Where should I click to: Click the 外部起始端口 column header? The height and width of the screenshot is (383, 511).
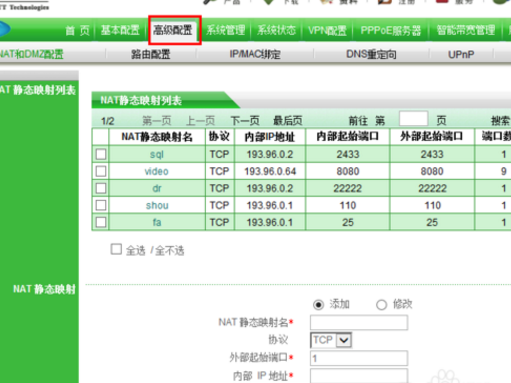click(432, 136)
